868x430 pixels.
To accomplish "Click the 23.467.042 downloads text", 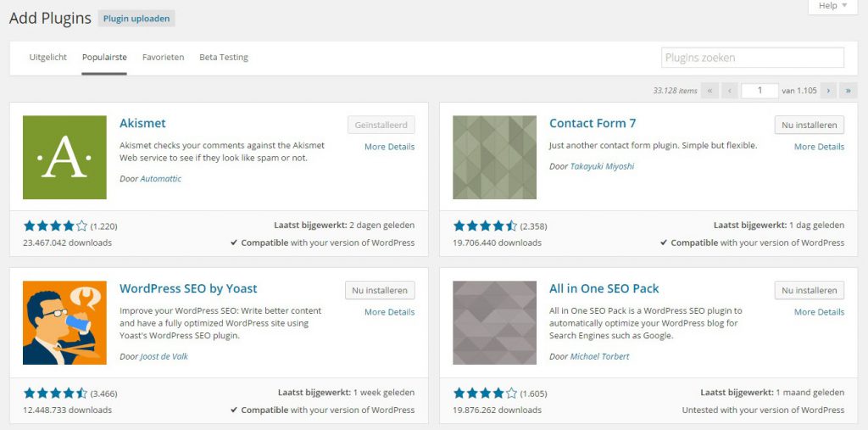I will [68, 243].
